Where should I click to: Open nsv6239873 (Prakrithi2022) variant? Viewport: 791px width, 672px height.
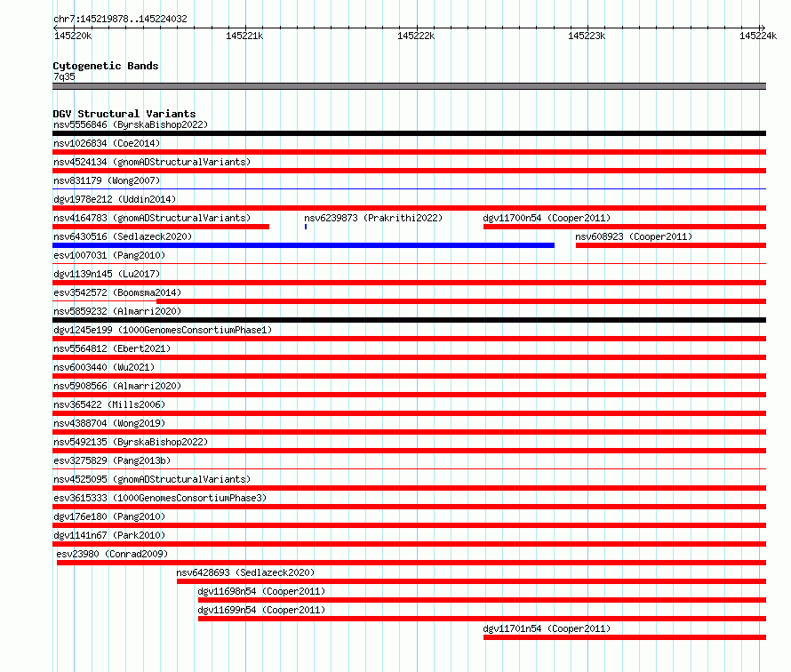[373, 218]
